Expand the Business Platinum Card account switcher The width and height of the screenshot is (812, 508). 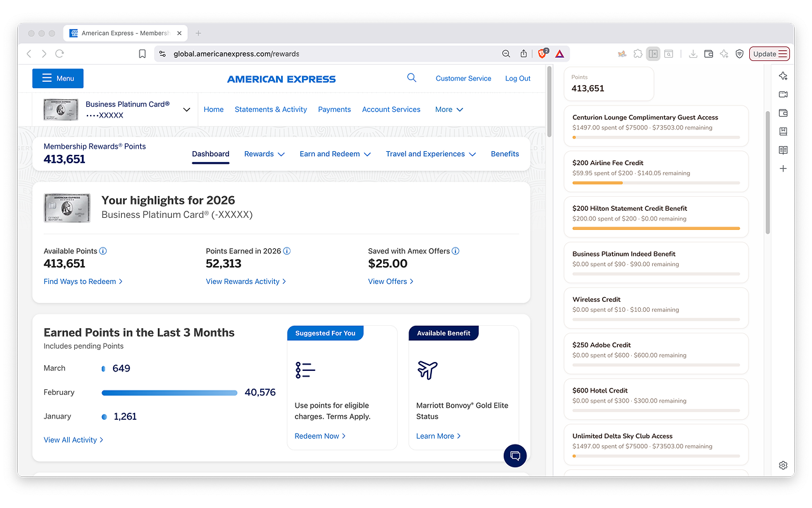[187, 110]
